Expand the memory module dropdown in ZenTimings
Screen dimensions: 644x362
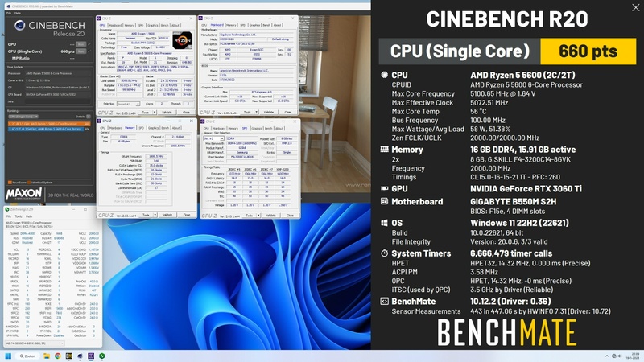[x=35, y=343]
